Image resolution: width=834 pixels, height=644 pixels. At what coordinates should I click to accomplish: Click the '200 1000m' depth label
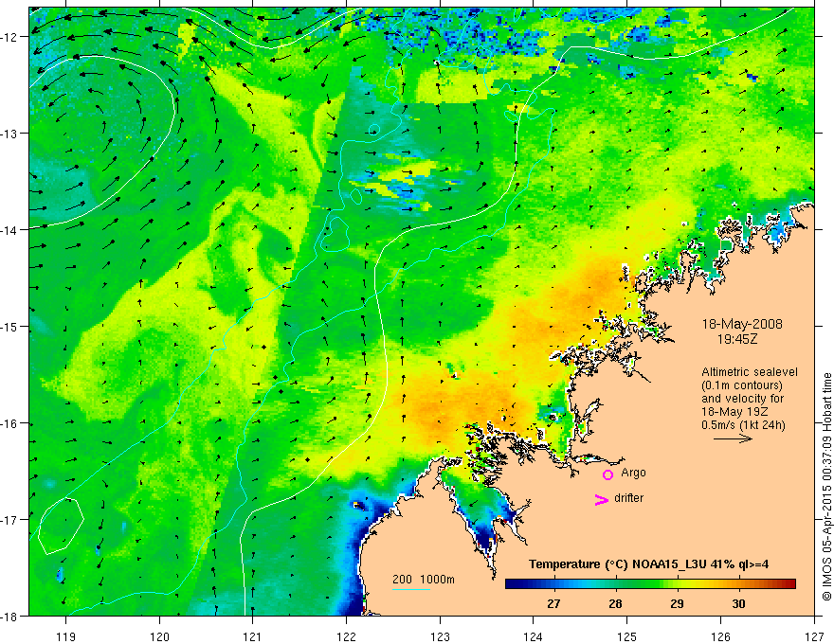pyautogui.click(x=424, y=580)
